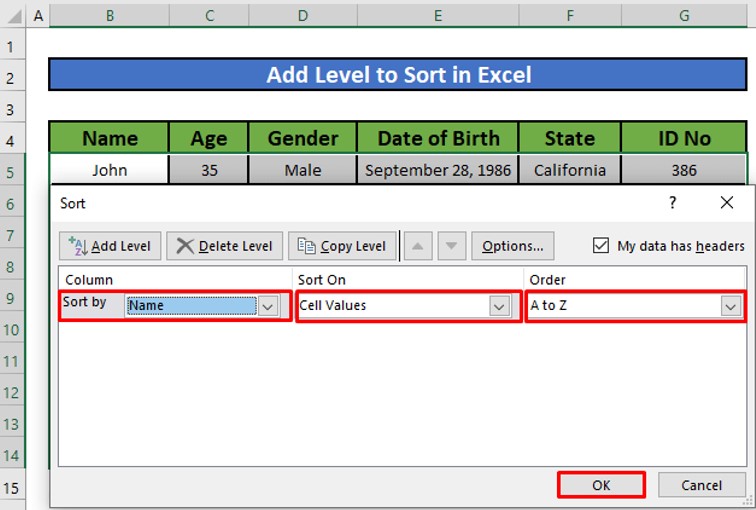The width and height of the screenshot is (756, 510).
Task: Click the Add Level to Sort title cell
Action: click(398, 75)
